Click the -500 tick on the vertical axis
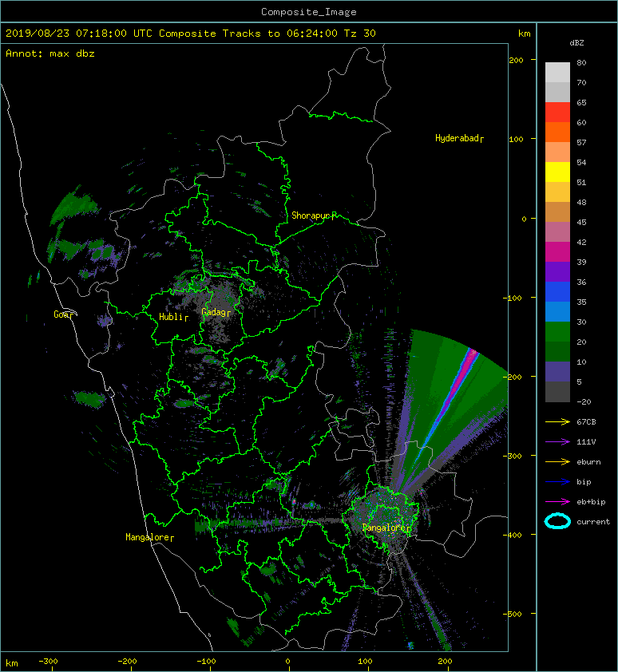Screen dimensions: 618x672 click(513, 615)
